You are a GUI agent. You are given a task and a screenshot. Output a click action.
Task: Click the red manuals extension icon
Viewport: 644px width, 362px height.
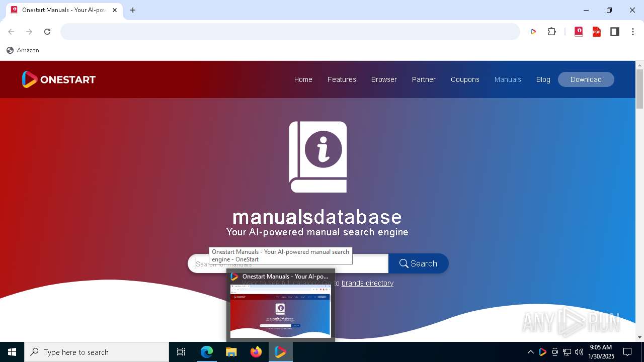click(579, 32)
